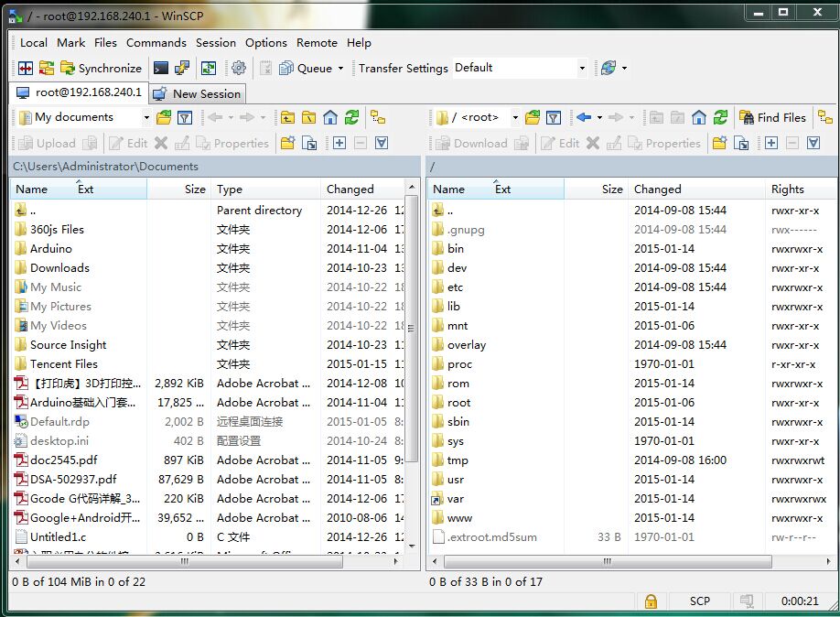Click the padlock encryption status icon

point(651,601)
